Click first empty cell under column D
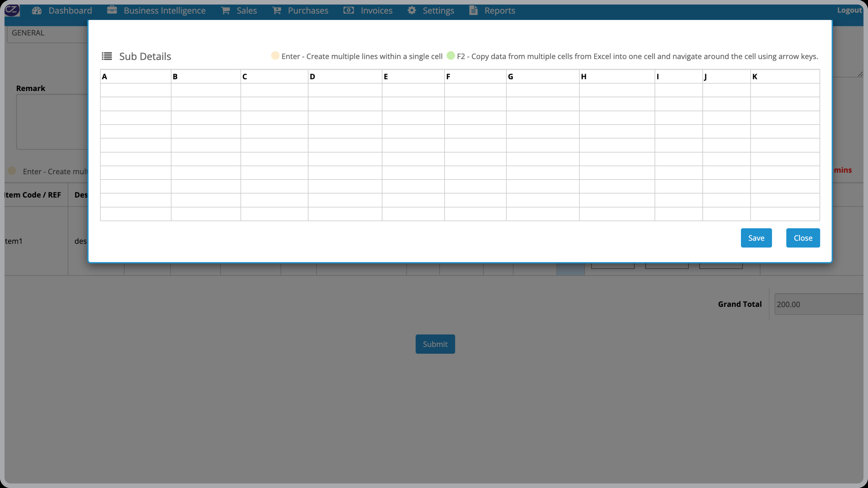Viewport: 868px width, 488px height. pos(345,90)
